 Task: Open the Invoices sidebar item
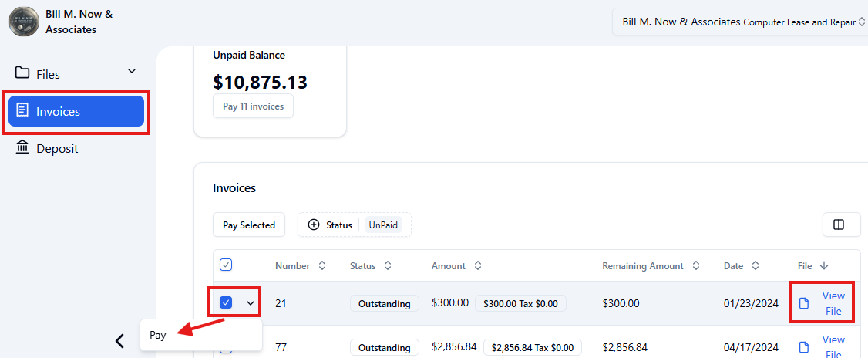tap(76, 111)
